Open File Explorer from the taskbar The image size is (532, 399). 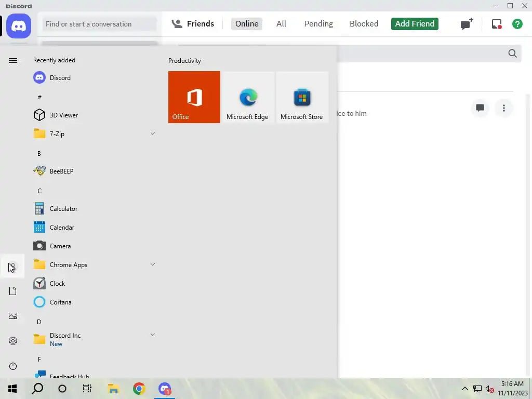(x=113, y=389)
